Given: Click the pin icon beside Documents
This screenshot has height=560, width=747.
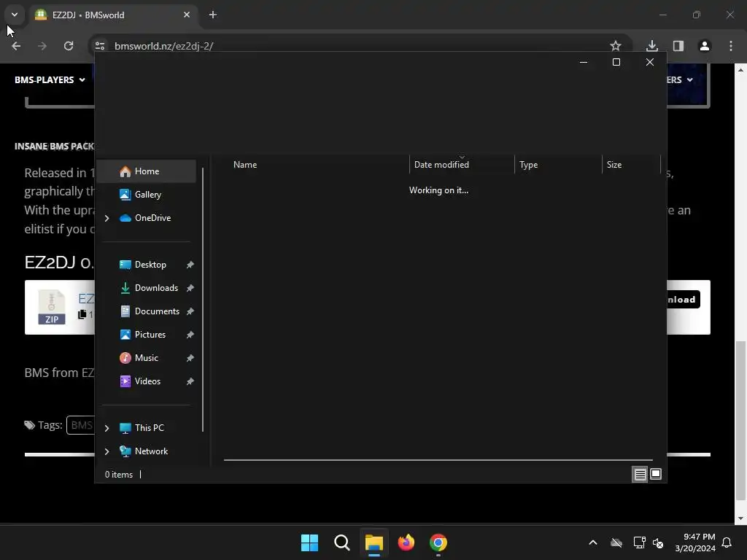Looking at the screenshot, I should 190,311.
